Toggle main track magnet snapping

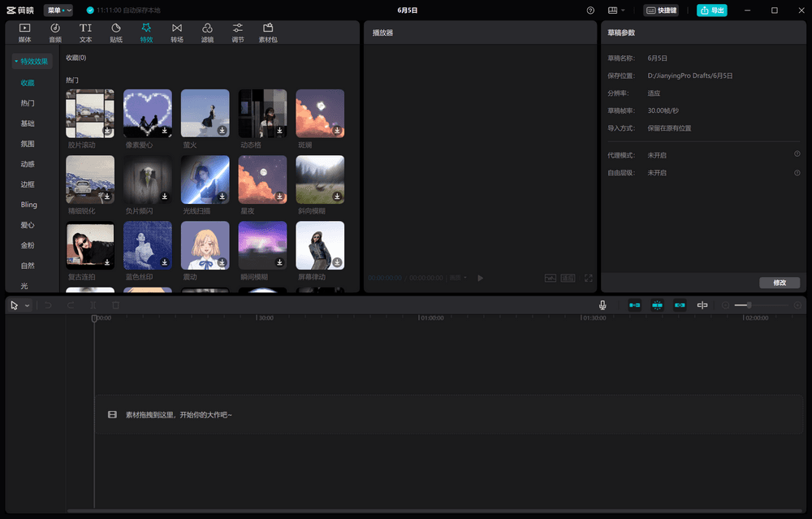coord(634,305)
